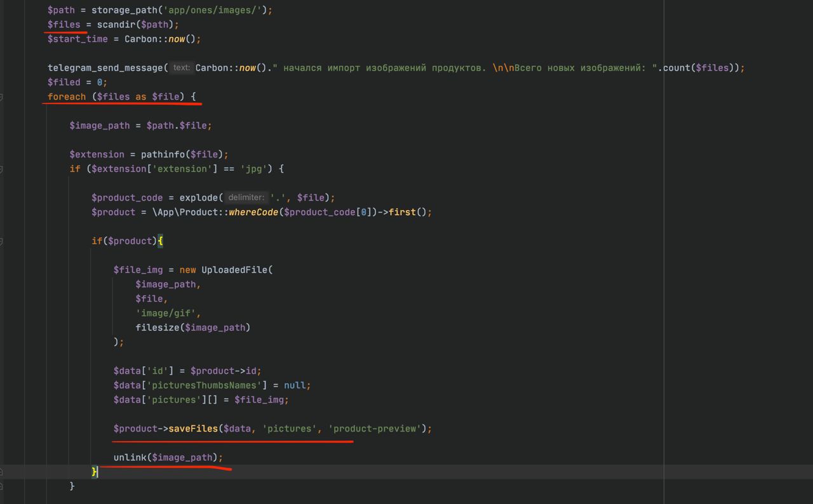Click the saveFiles method name
813x504 pixels.
pos(193,428)
